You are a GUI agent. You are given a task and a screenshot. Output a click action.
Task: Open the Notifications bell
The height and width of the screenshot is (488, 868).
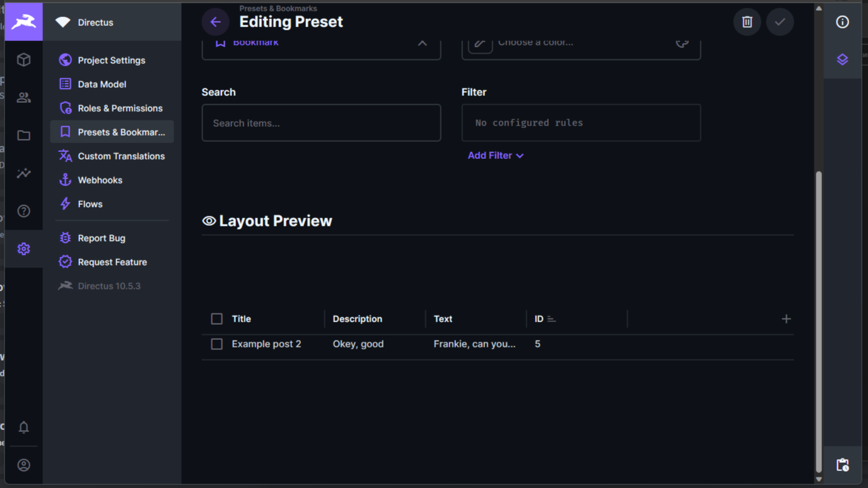click(x=23, y=427)
